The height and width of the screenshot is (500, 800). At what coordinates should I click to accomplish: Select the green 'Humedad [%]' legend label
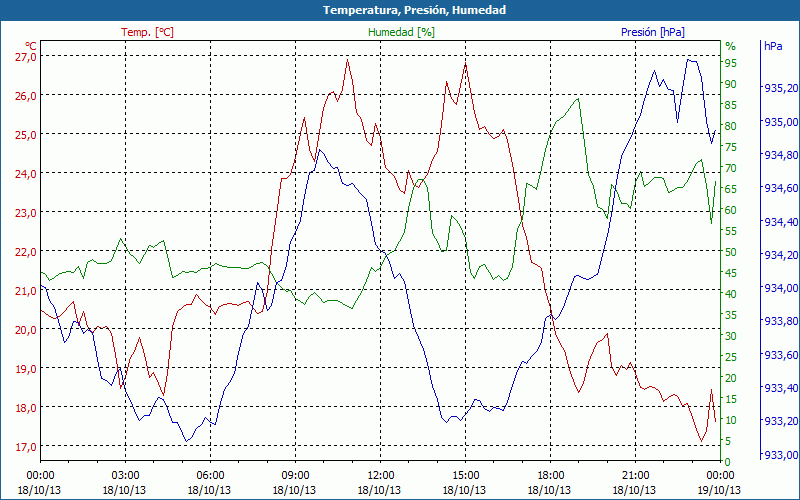pyautogui.click(x=401, y=32)
